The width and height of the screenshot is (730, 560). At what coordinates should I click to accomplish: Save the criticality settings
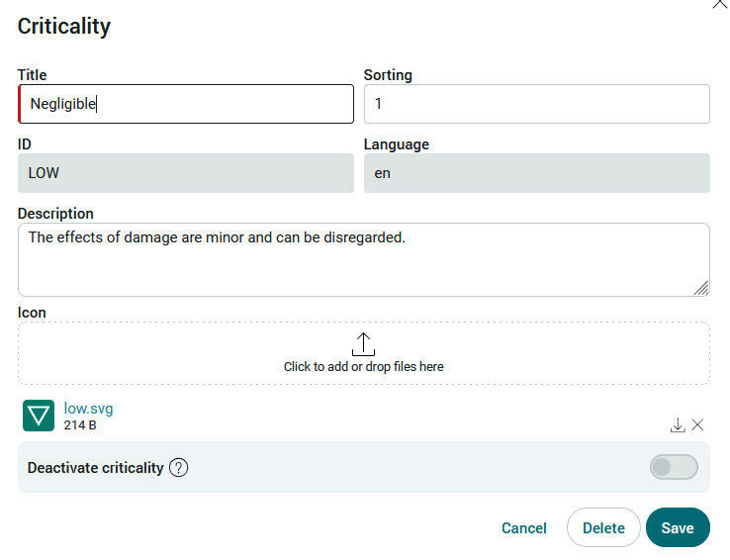coord(678,528)
